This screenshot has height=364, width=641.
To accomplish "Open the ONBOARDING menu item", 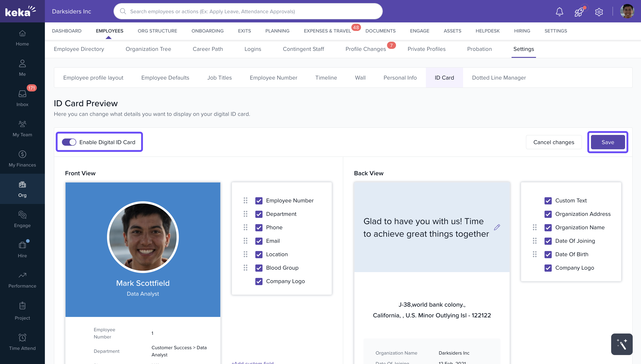I will tap(207, 31).
